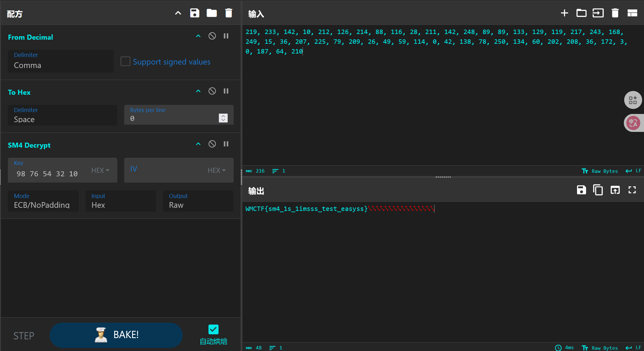This screenshot has width=644, height=351.
Task: Maximise the output pane
Action: tap(632, 190)
